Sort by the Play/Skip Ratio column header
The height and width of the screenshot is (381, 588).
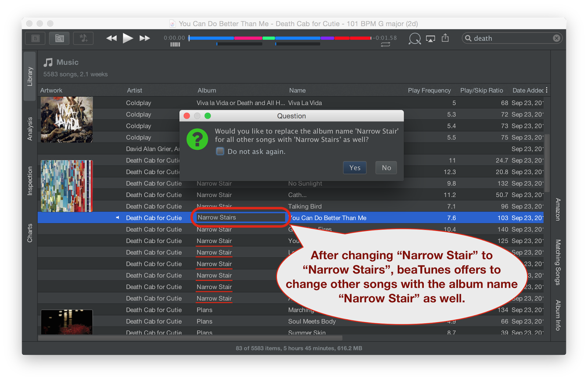(x=481, y=90)
